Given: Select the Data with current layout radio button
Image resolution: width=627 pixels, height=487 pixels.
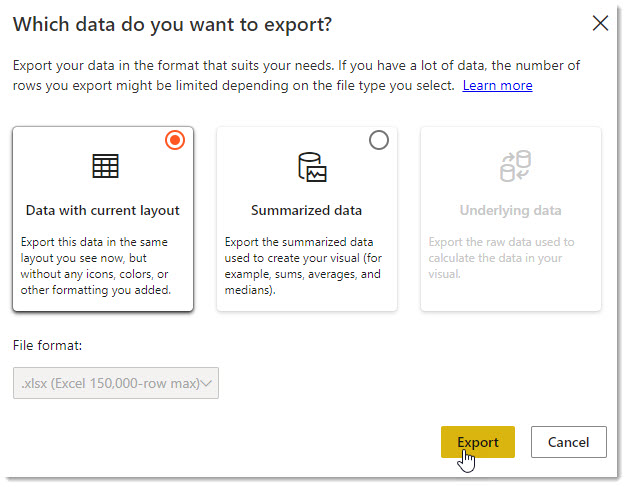Looking at the screenshot, I should 175,140.
